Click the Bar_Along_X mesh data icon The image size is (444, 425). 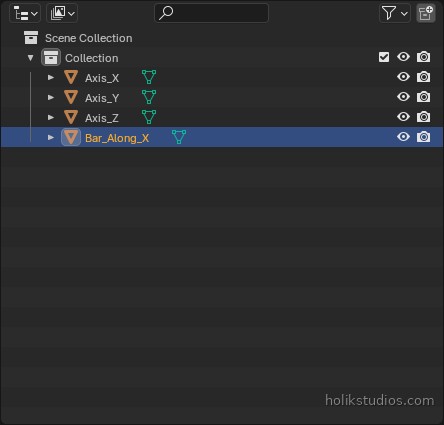tap(179, 137)
